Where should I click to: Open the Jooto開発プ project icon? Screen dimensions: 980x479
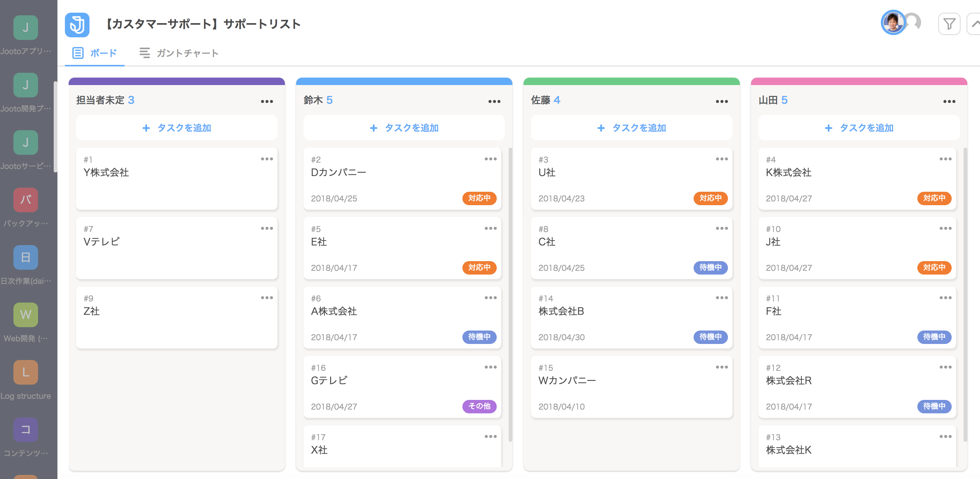coord(25,85)
